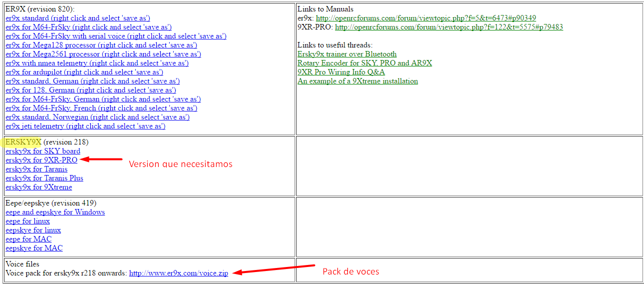Open Ersky9x trainer over Bluetooth thread
The image size is (644, 284).
pos(347,54)
